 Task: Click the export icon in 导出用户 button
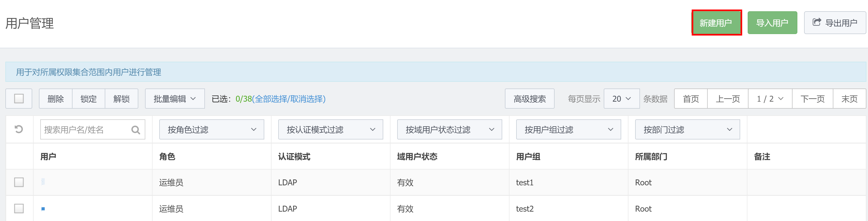(x=816, y=22)
